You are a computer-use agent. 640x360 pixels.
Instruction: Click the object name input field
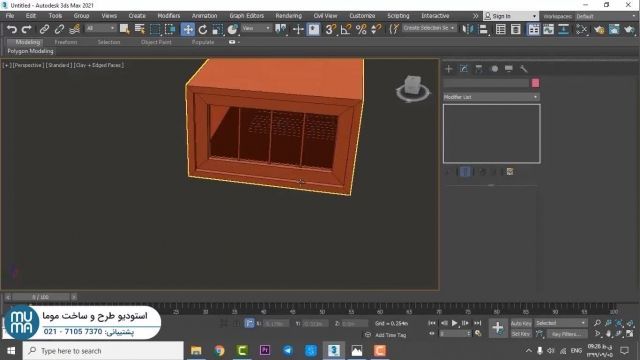486,83
